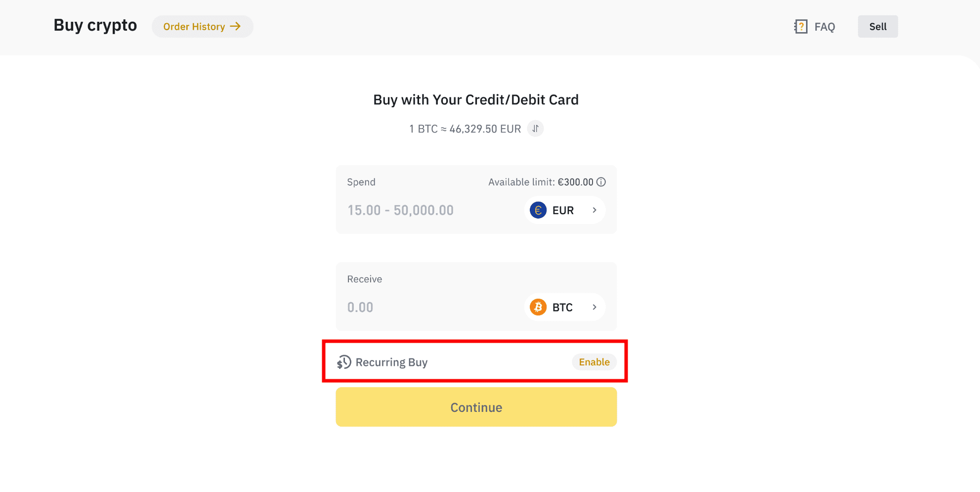Focus the Receive amount input field
The width and height of the screenshot is (980, 492).
pos(430,307)
